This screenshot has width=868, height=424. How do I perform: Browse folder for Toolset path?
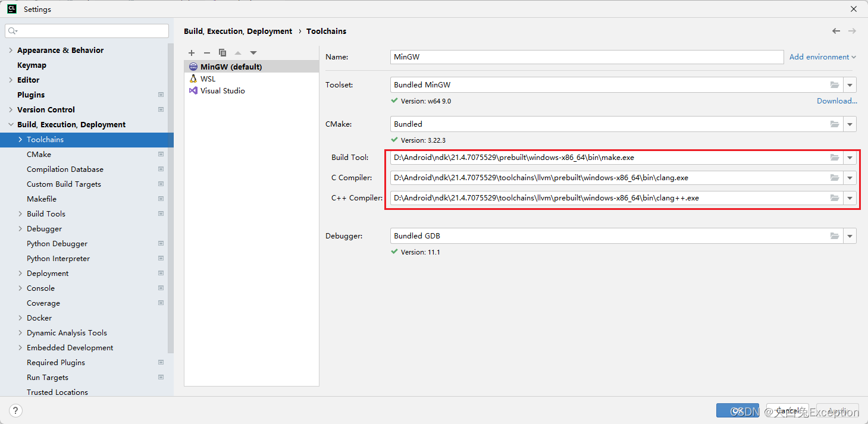835,85
